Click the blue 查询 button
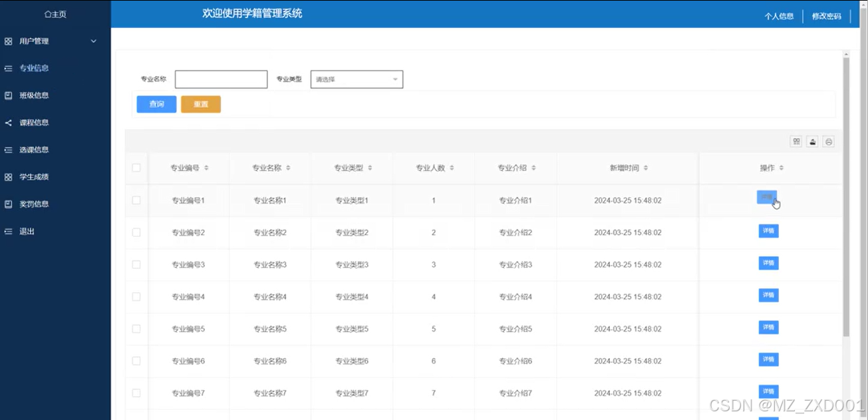The height and width of the screenshot is (420, 868). (157, 105)
